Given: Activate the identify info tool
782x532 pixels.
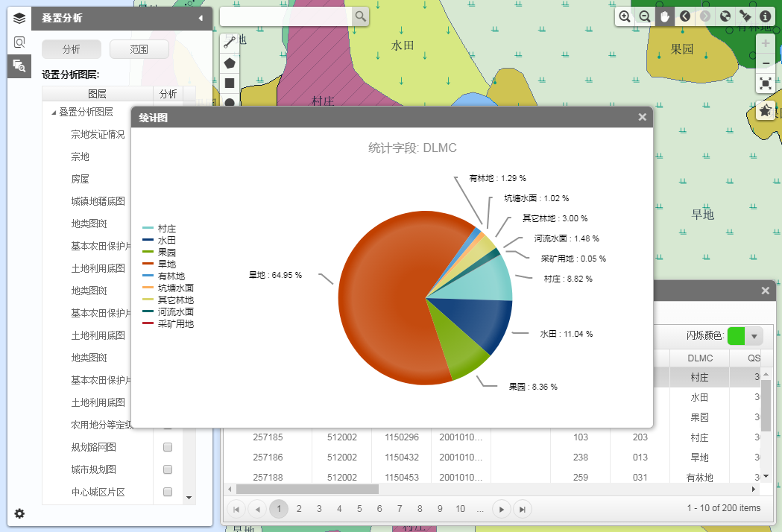Looking at the screenshot, I should point(765,16).
